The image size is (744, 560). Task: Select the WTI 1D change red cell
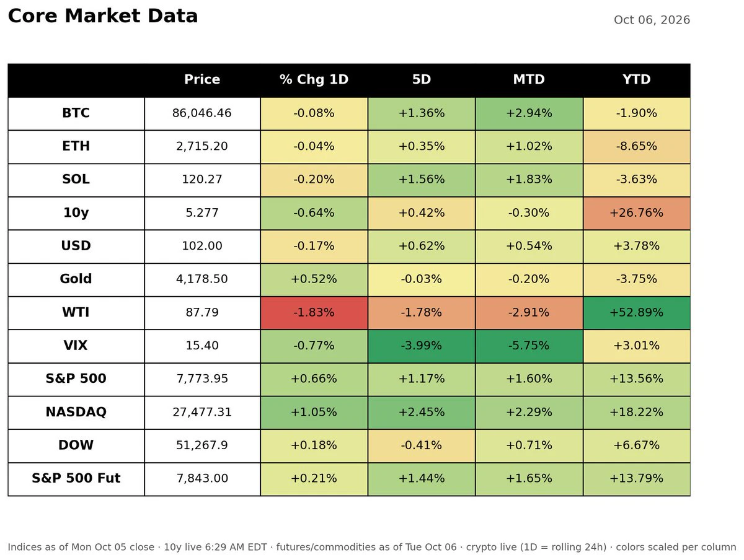pos(314,313)
